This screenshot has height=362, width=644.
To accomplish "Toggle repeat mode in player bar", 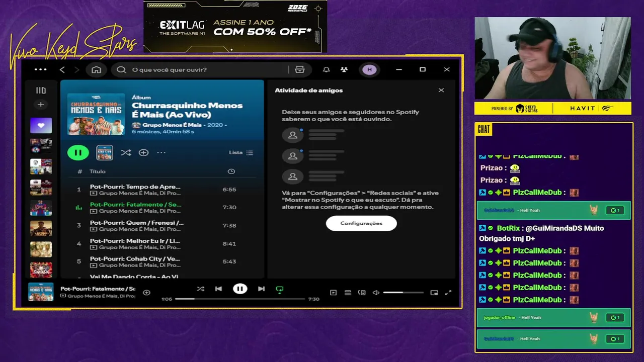I will pos(280,289).
